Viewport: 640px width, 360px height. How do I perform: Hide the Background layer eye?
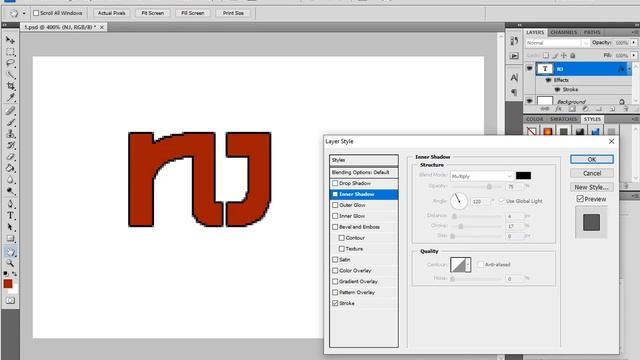[x=529, y=101]
